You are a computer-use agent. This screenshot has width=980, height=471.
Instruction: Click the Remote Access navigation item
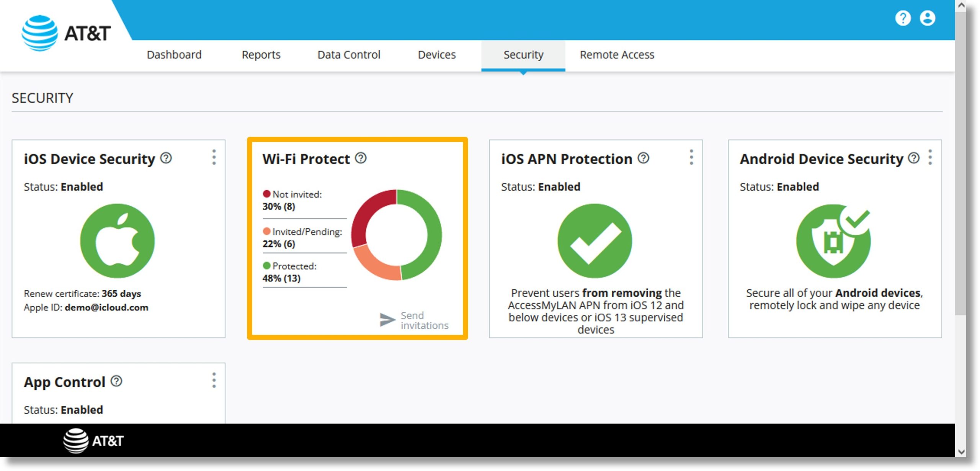617,54
